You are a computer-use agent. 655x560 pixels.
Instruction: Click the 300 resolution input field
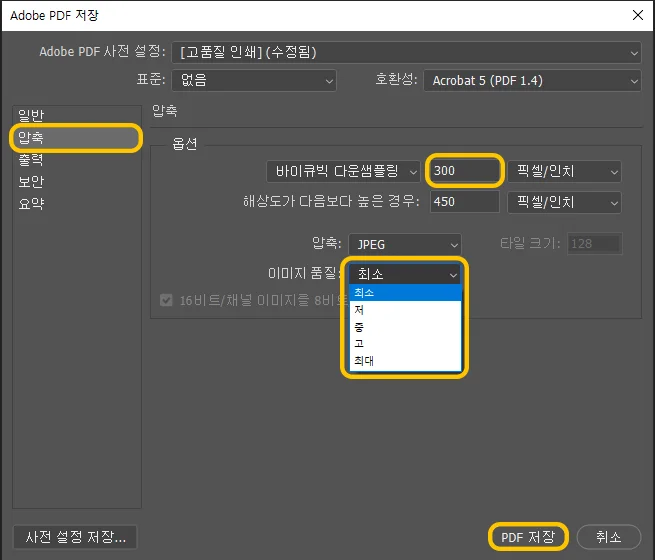pyautogui.click(x=465, y=171)
